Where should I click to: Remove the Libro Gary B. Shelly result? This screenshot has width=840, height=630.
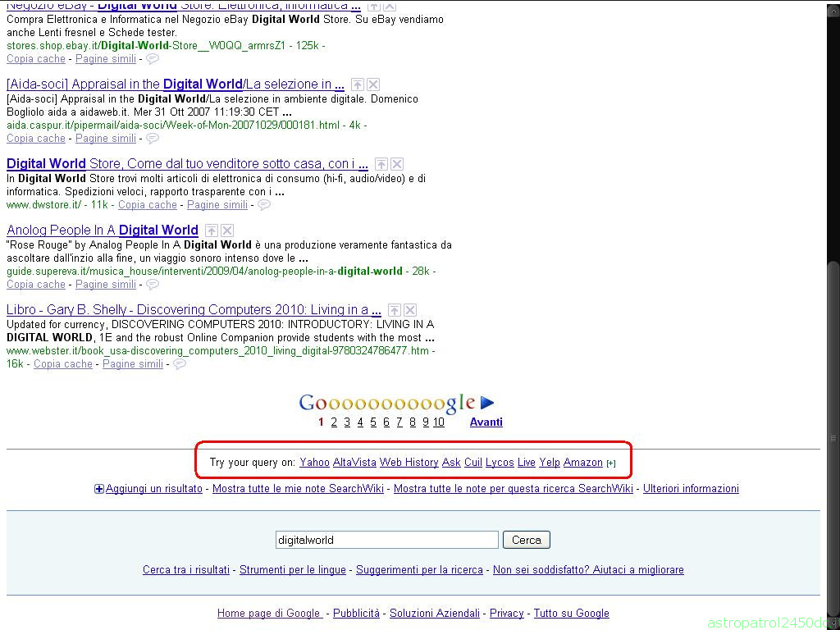[x=410, y=310]
